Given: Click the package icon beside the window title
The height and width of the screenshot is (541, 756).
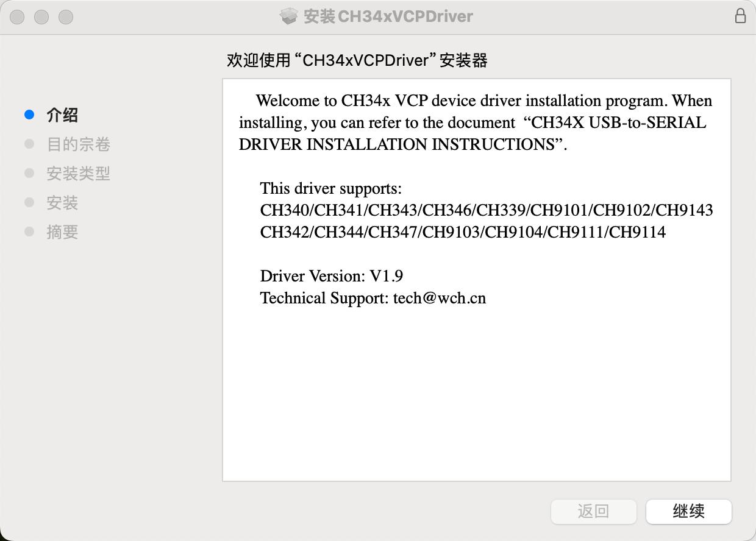Looking at the screenshot, I should (288, 16).
